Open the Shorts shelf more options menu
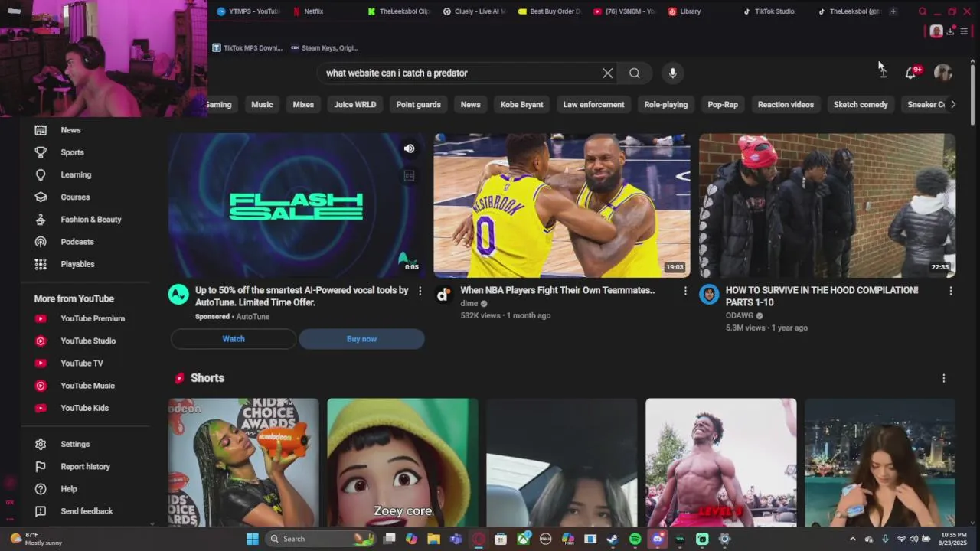Screen dimensions: 980x551 click(943, 378)
